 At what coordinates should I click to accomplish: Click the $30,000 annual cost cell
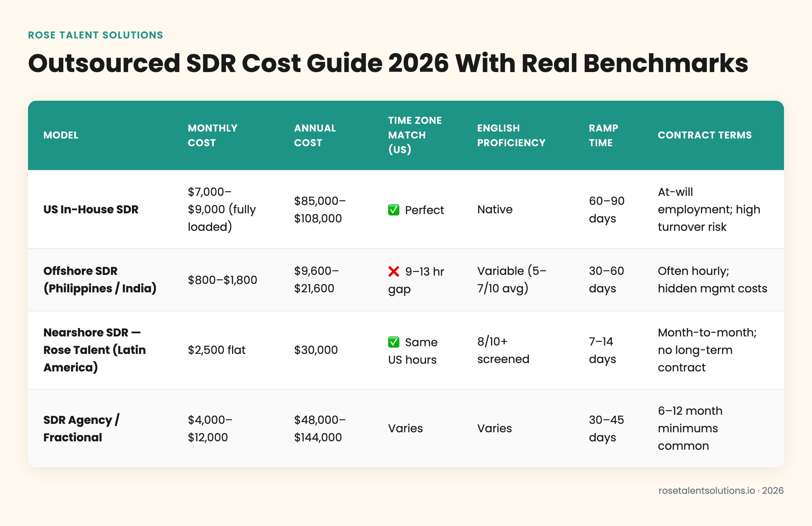pyautogui.click(x=316, y=350)
